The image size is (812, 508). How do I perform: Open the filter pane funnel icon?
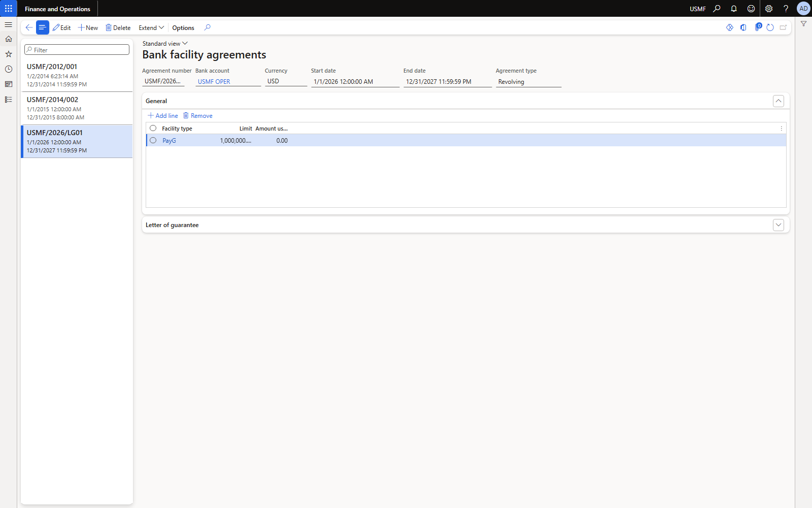click(803, 24)
